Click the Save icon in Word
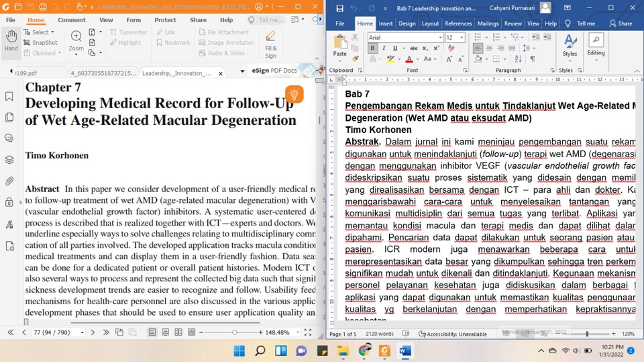This screenshot has width=644, height=362. pos(339,8)
